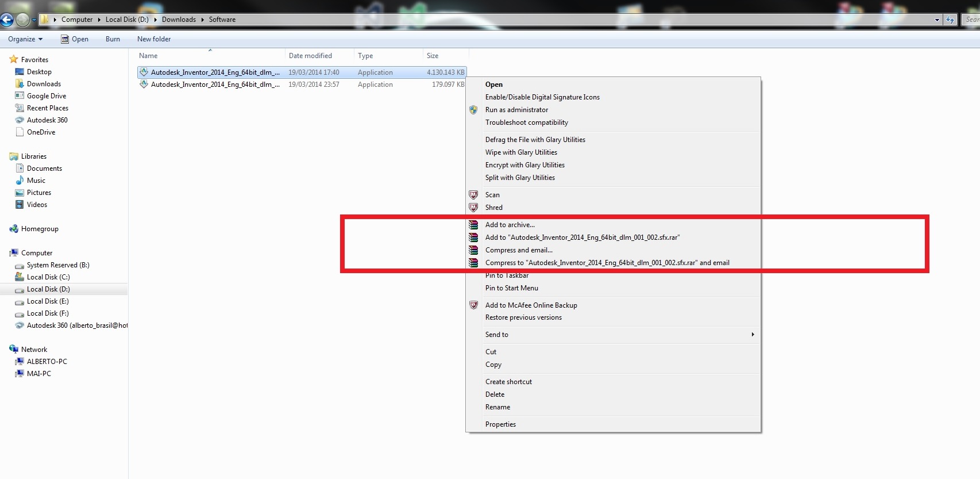This screenshot has width=980, height=479.
Task: Click the OneDrive icon in sidebar
Action: pos(20,132)
